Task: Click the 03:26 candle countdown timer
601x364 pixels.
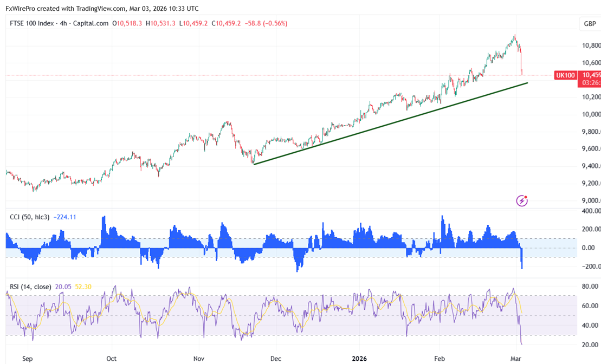Action: 591,83
